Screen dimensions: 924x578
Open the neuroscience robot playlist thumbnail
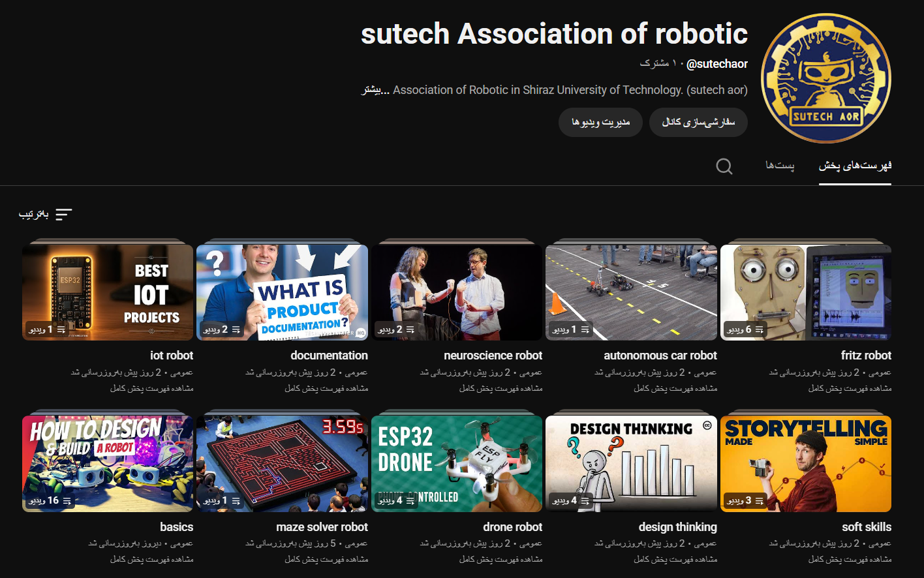coord(457,292)
